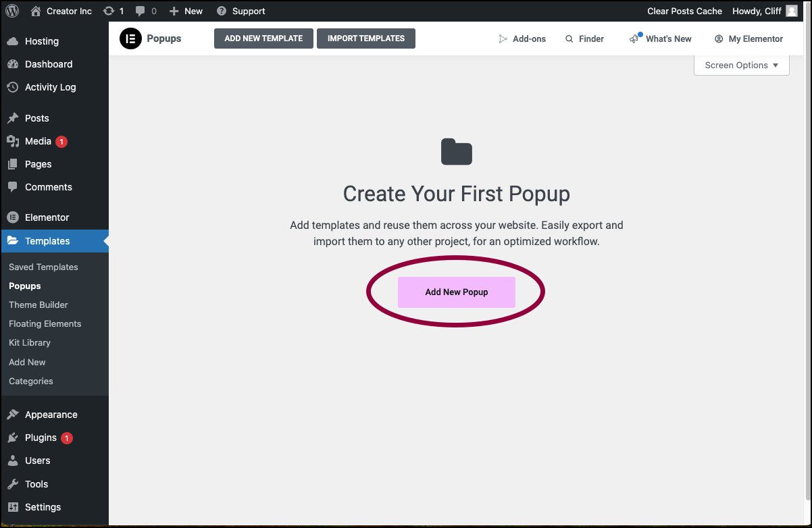Select Theme Builder in the Templates submenu
Screen dimensions: 812x528
[39, 305]
